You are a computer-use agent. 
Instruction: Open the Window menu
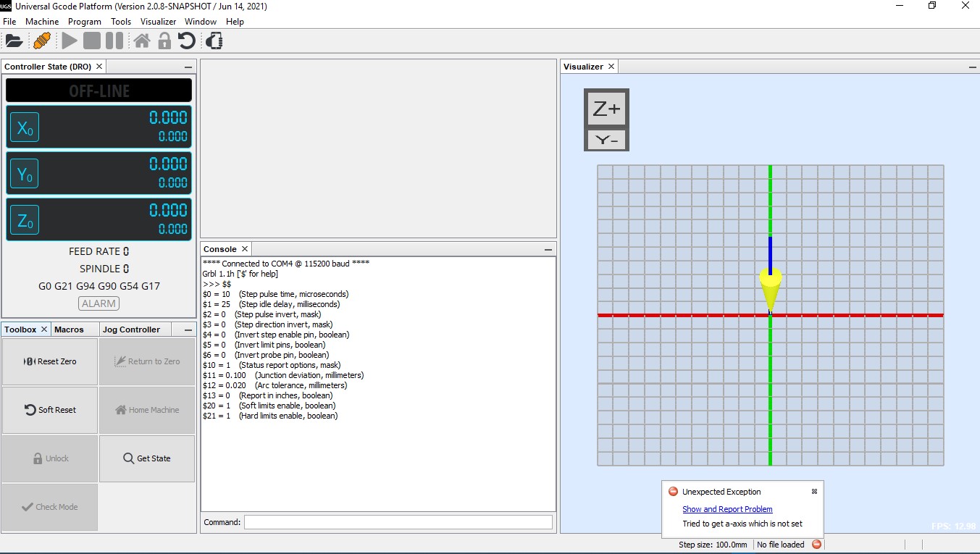click(x=201, y=22)
